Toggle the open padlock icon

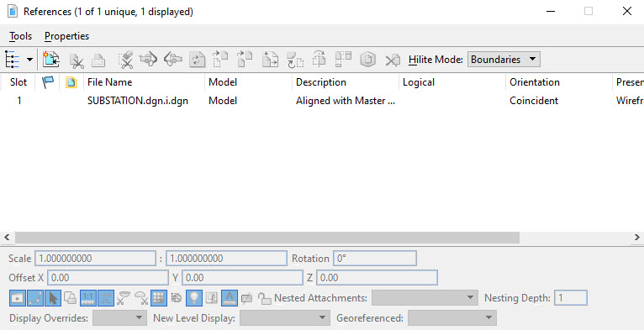coord(264,298)
